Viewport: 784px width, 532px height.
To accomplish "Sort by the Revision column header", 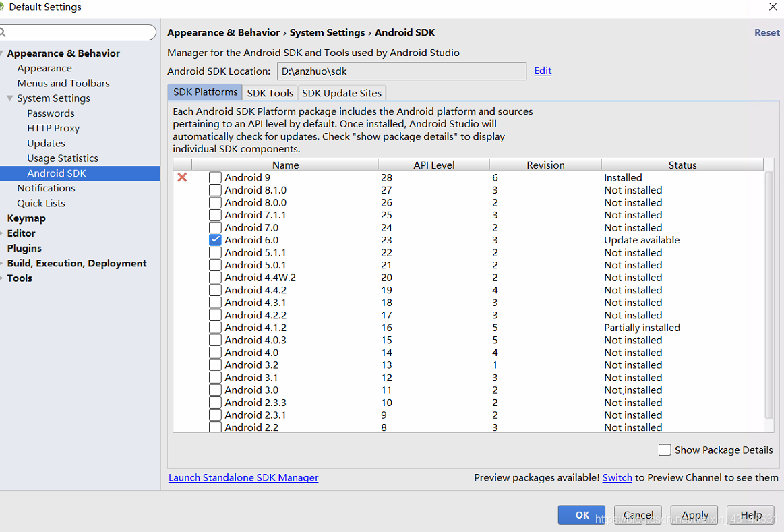I will click(545, 165).
